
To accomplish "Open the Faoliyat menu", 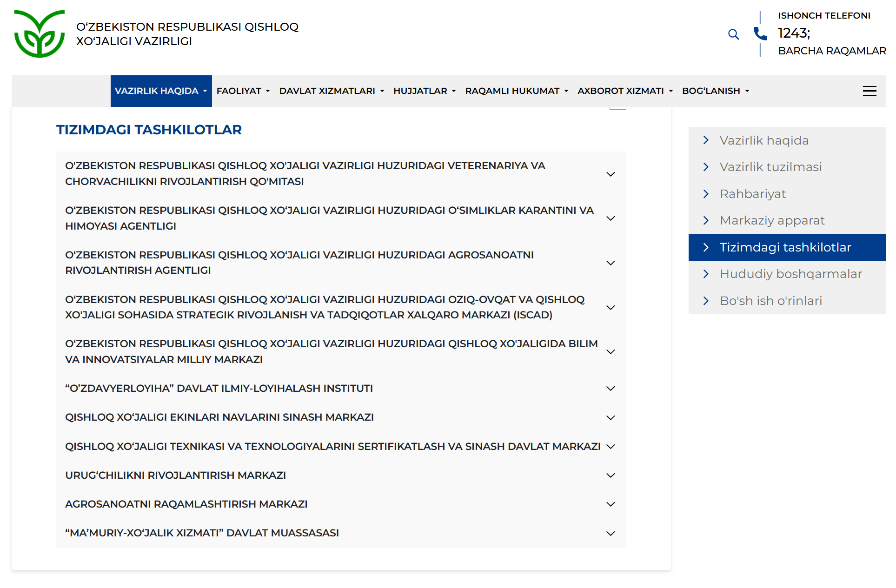I will [243, 91].
